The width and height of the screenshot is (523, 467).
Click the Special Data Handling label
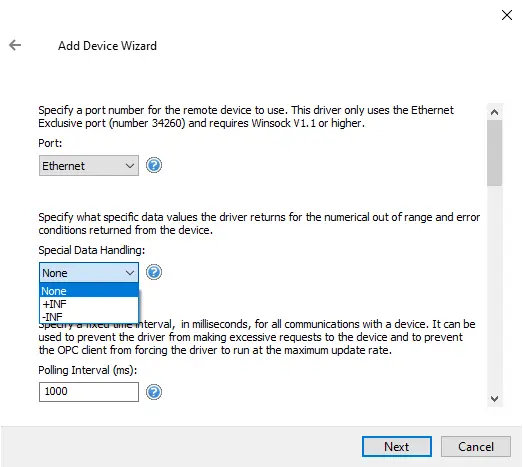click(x=92, y=250)
